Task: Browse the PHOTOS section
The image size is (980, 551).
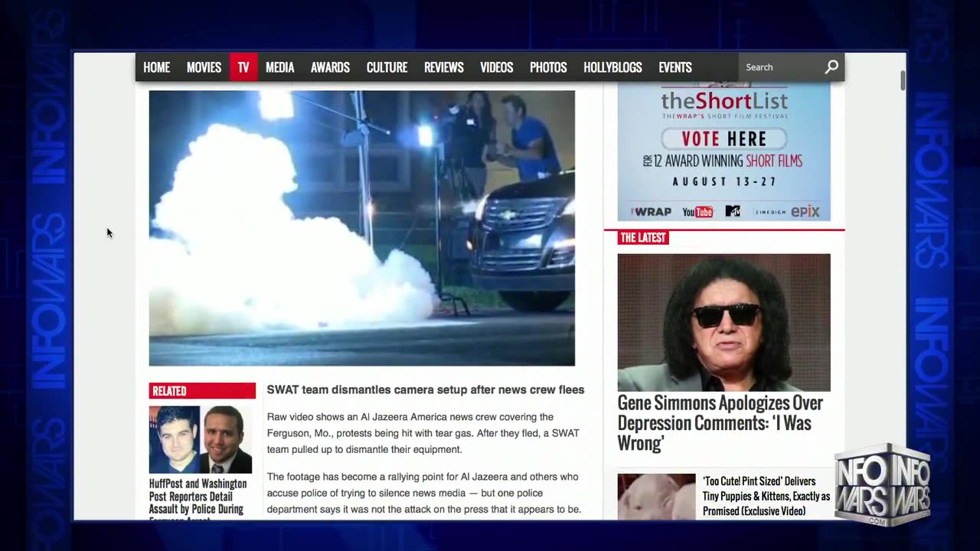Action: [548, 67]
